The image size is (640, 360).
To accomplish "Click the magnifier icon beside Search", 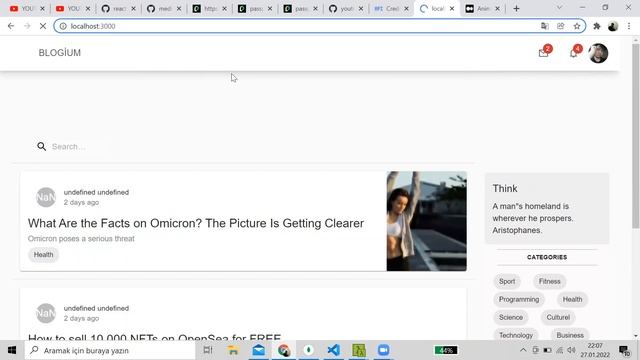I will [x=42, y=147].
